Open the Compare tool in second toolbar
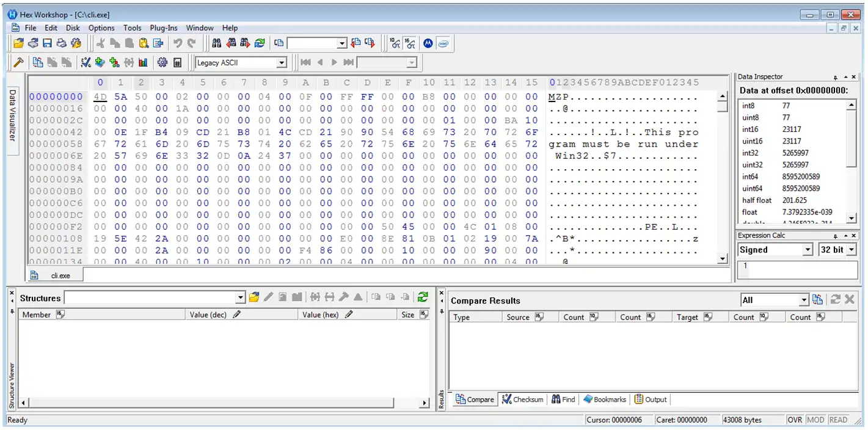Viewport: 868px width, 430px height. tap(38, 62)
